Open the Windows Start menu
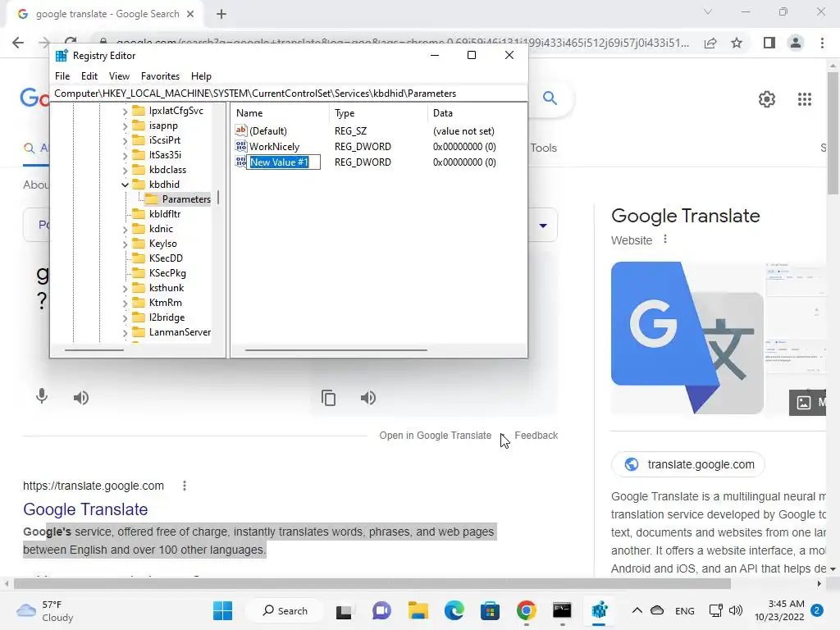Viewport: 840px width, 630px height. [x=222, y=610]
